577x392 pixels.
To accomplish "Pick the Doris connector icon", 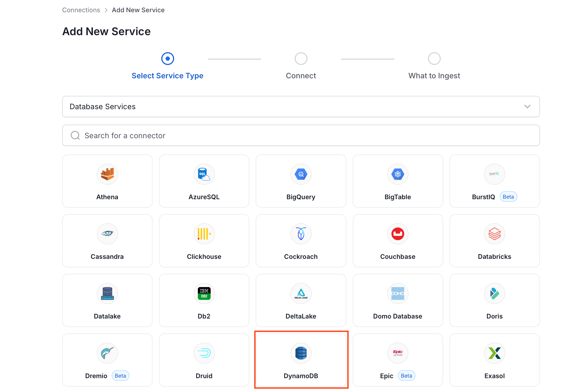I will [495, 293].
